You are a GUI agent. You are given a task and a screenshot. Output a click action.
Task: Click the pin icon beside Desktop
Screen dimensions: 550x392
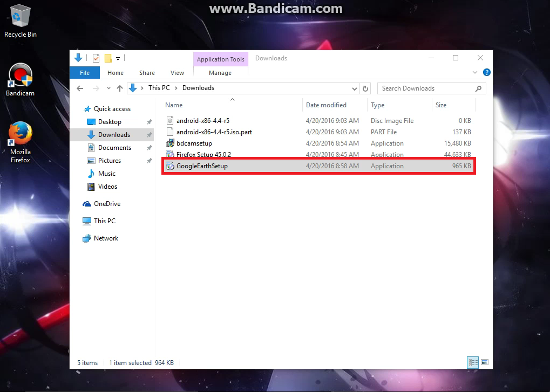pyautogui.click(x=150, y=122)
